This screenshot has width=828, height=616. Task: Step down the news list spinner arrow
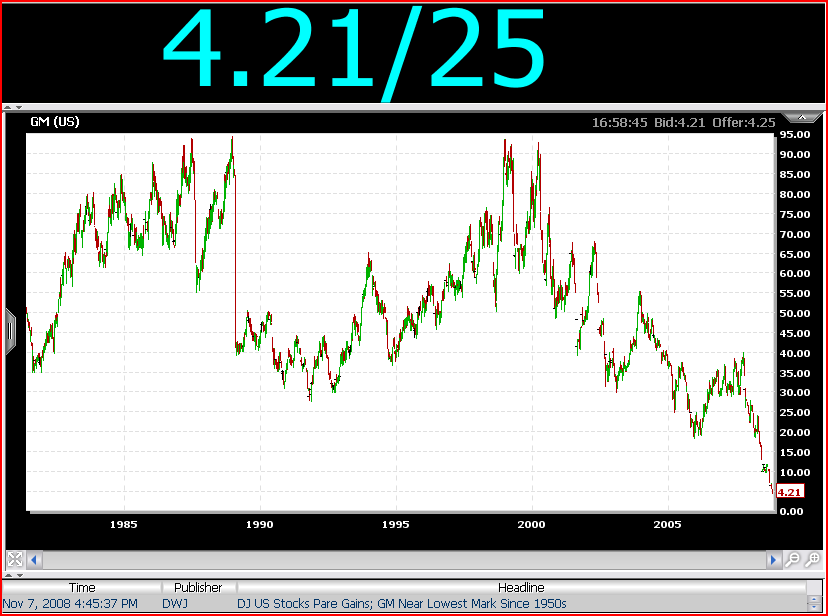[814, 606]
